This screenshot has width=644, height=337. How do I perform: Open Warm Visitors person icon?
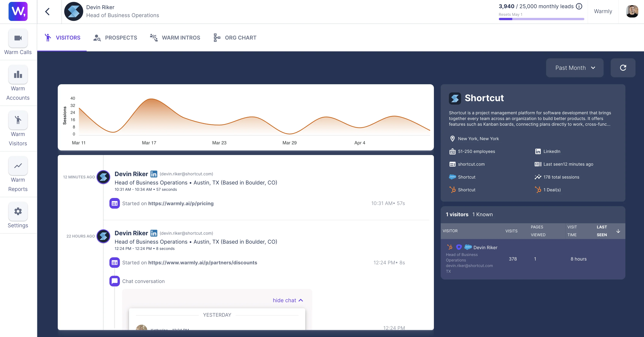(x=18, y=120)
